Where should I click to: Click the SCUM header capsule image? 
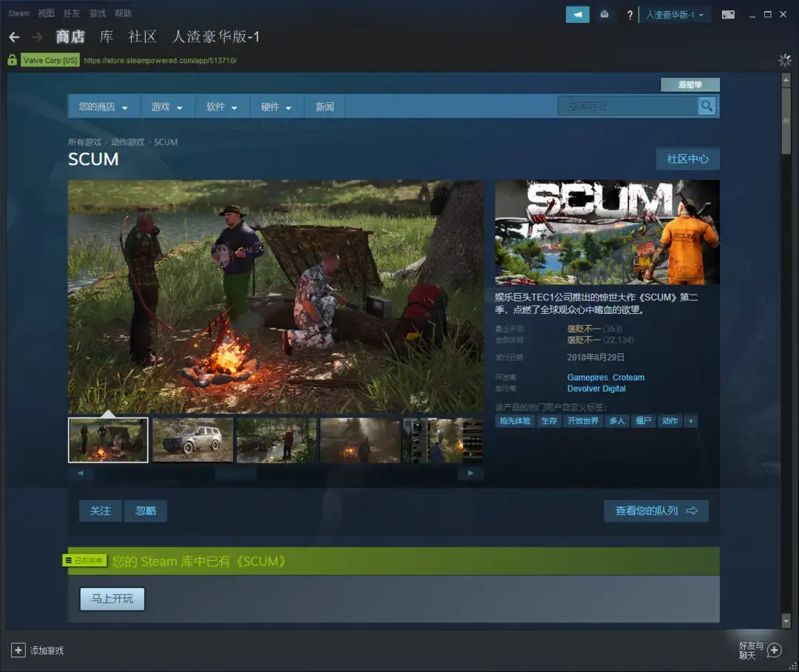607,232
